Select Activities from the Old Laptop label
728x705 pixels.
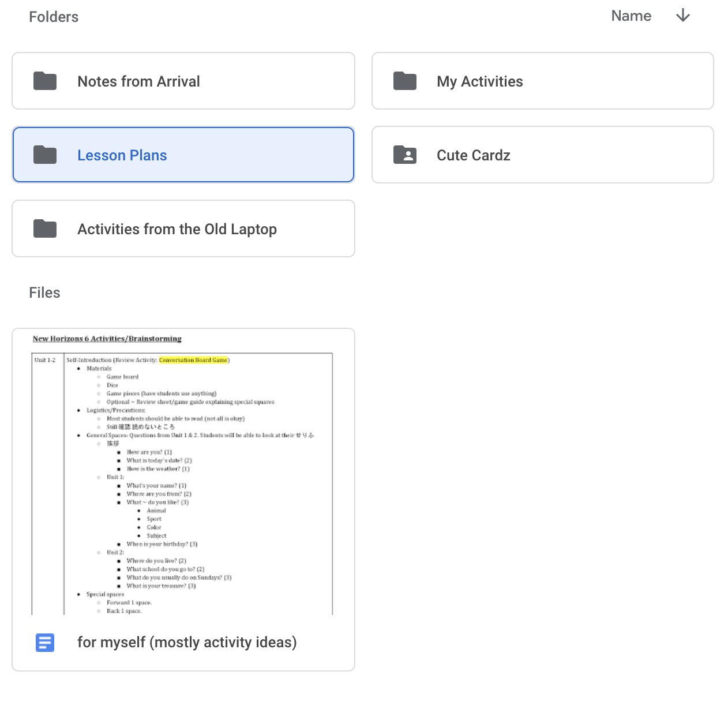pos(177,229)
